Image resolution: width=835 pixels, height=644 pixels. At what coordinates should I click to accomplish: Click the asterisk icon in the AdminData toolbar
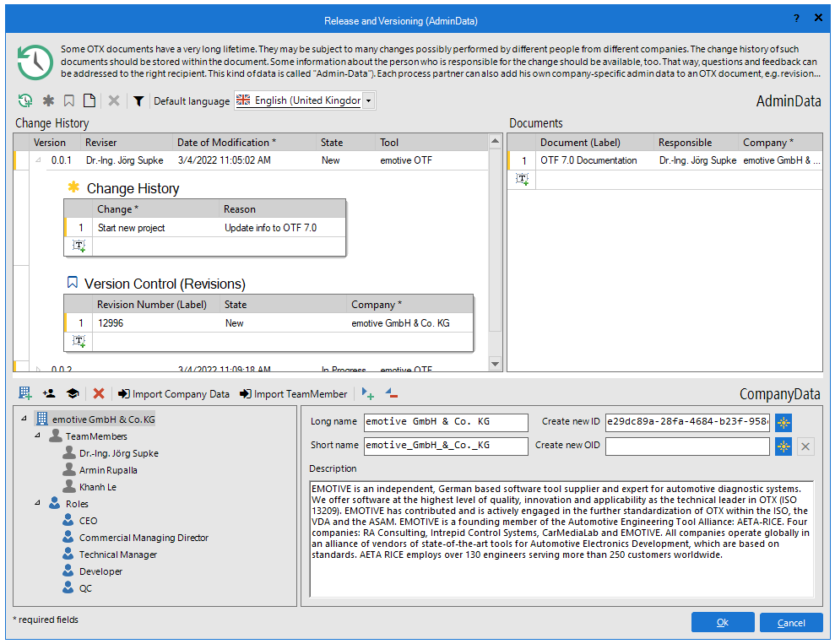(x=48, y=100)
